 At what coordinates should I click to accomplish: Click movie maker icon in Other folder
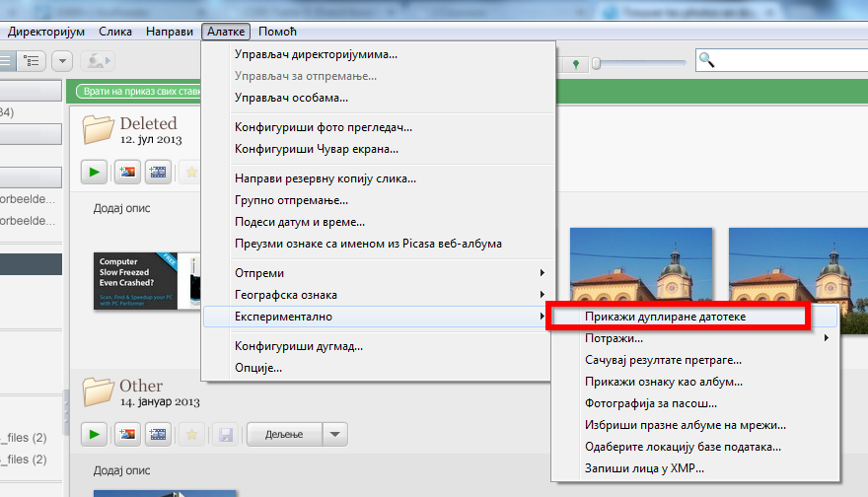click(157, 434)
